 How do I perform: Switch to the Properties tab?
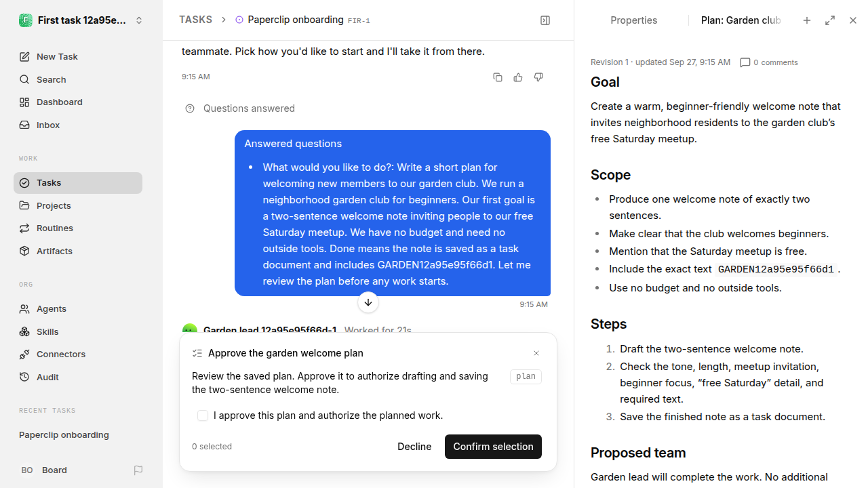click(x=633, y=20)
